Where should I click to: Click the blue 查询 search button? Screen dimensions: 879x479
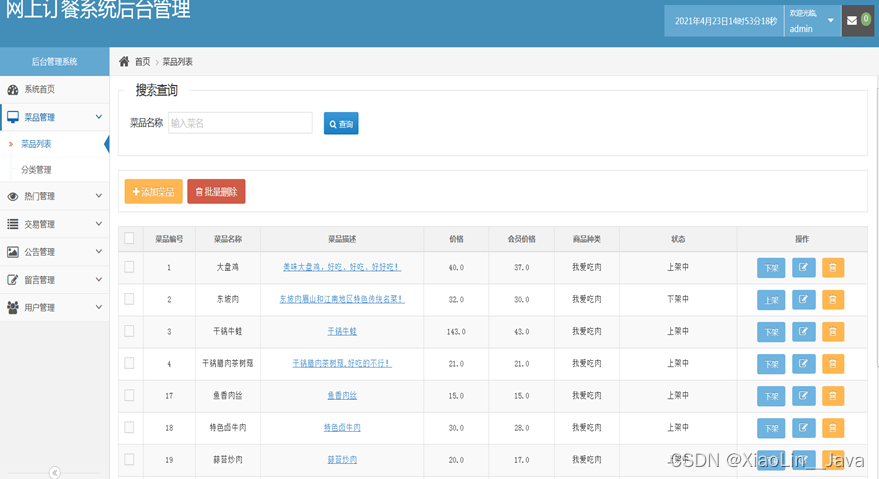[x=341, y=123]
